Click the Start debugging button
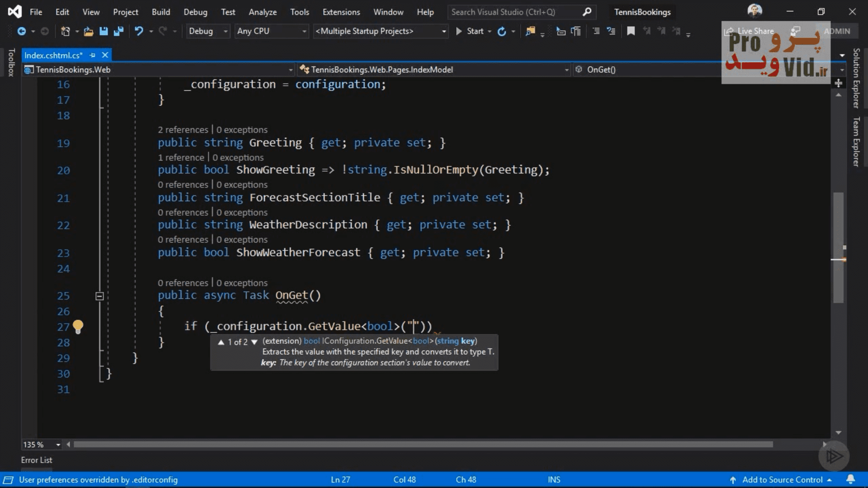868x488 pixels. (x=470, y=31)
